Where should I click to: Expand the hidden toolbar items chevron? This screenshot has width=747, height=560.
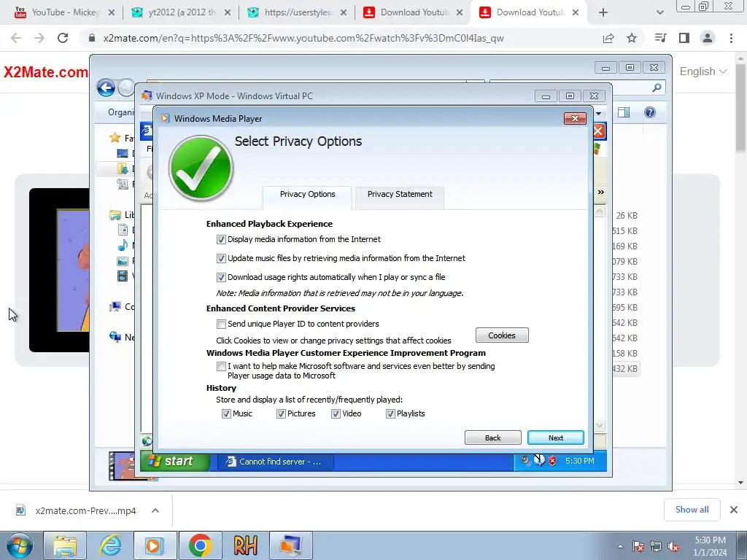coord(601,192)
